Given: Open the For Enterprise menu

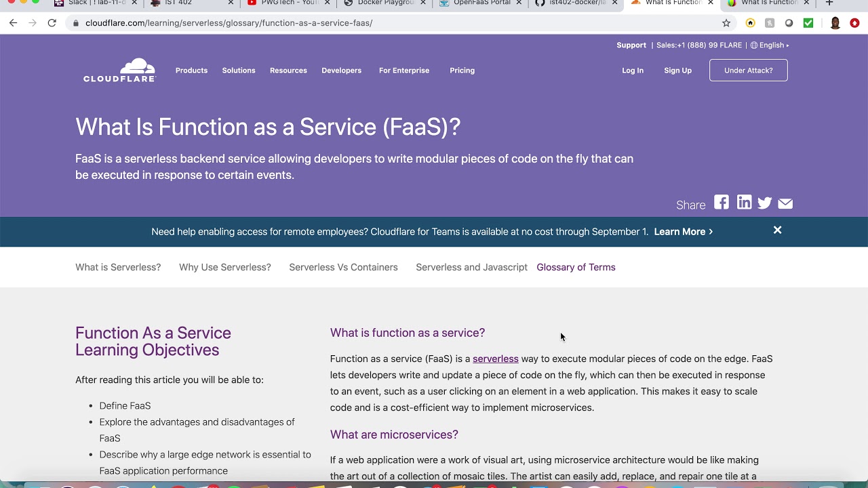Looking at the screenshot, I should pyautogui.click(x=404, y=70).
